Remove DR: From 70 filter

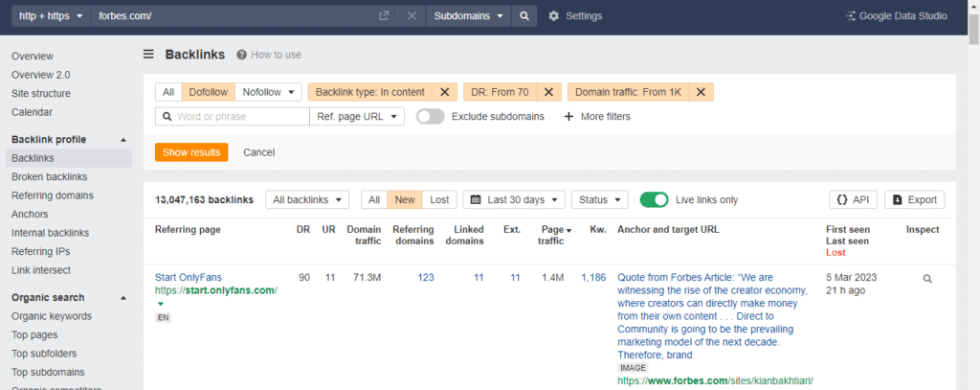pos(548,92)
